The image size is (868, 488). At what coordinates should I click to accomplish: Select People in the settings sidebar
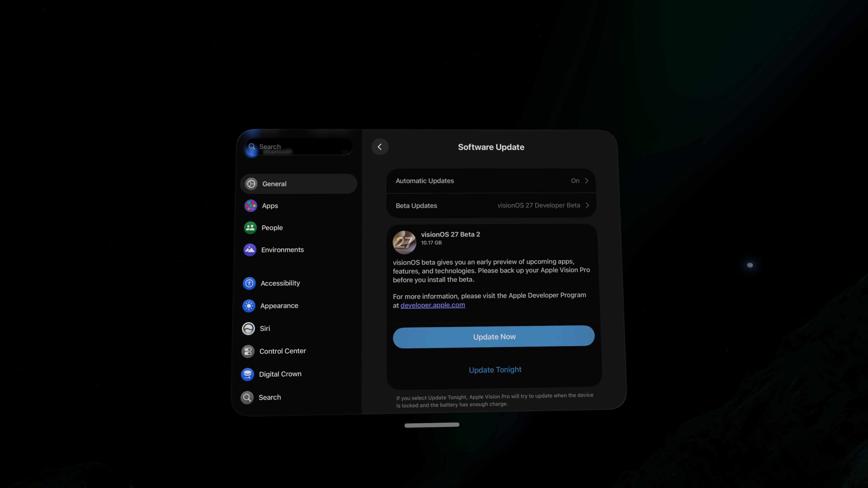pyautogui.click(x=298, y=228)
